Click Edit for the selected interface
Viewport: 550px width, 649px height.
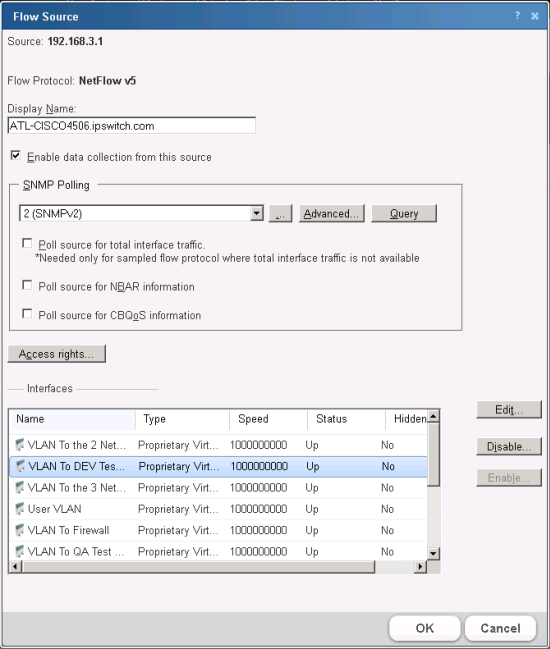(509, 410)
